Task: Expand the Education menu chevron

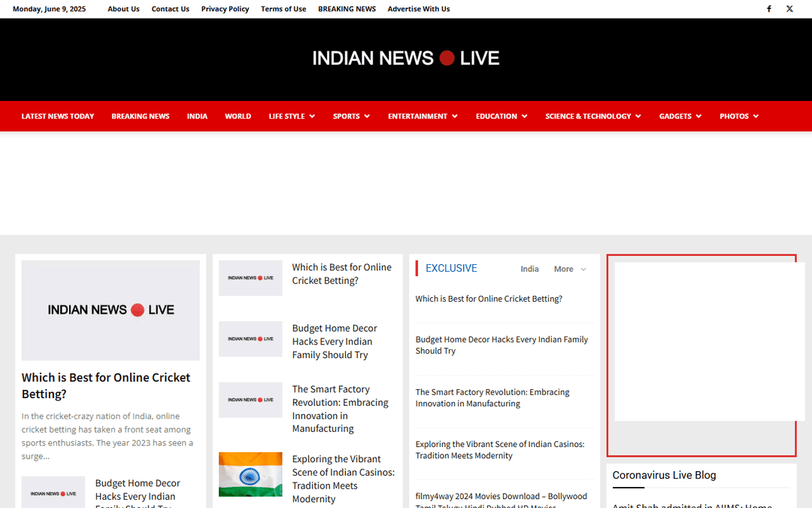Action: point(525,116)
